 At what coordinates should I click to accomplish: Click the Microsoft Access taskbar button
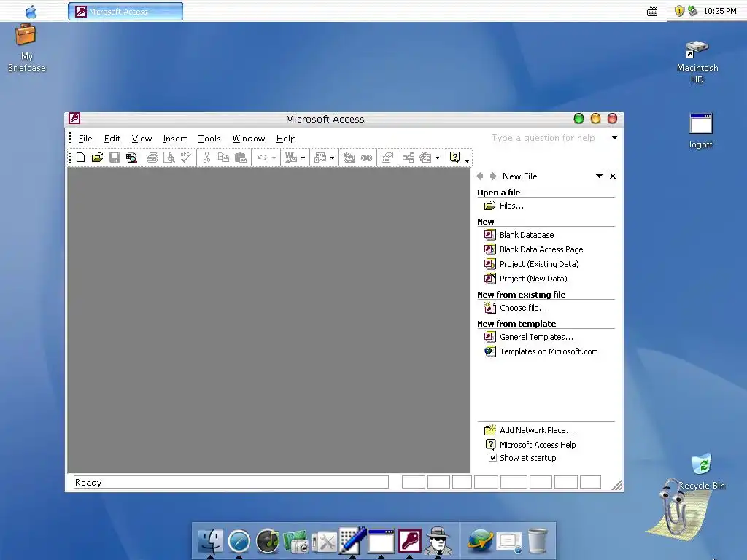point(125,12)
